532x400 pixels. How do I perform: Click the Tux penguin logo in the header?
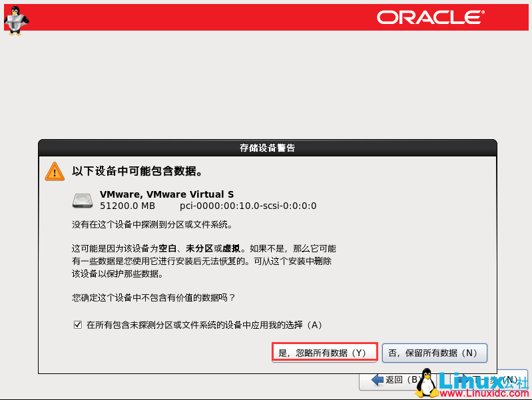coord(16,21)
